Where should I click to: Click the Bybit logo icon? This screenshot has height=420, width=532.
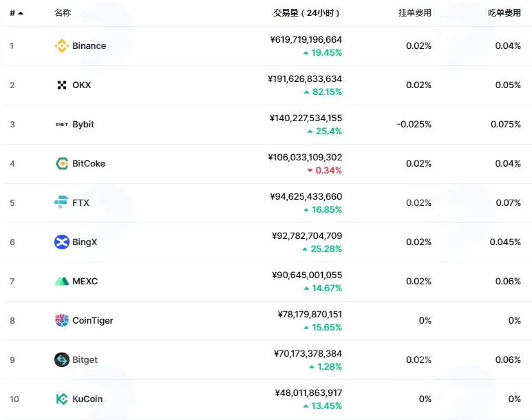(x=62, y=124)
